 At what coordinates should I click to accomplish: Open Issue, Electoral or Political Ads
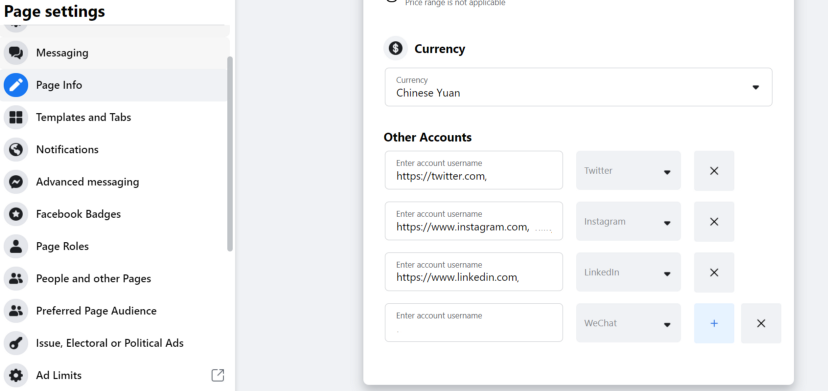point(114,343)
